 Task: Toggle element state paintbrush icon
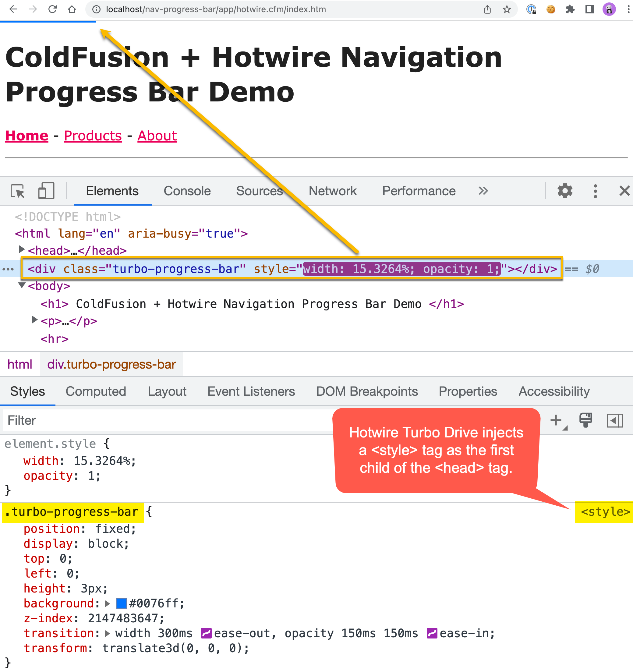585,420
